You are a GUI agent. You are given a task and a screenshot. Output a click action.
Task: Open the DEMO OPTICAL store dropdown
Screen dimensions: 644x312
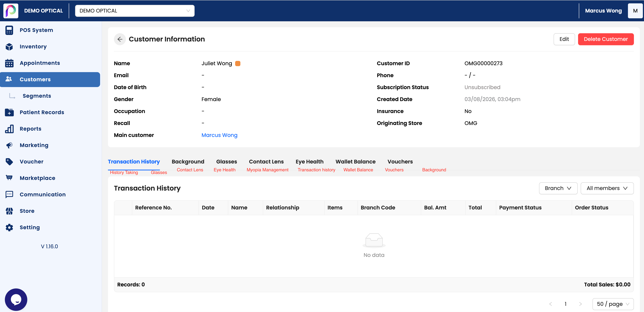(135, 11)
